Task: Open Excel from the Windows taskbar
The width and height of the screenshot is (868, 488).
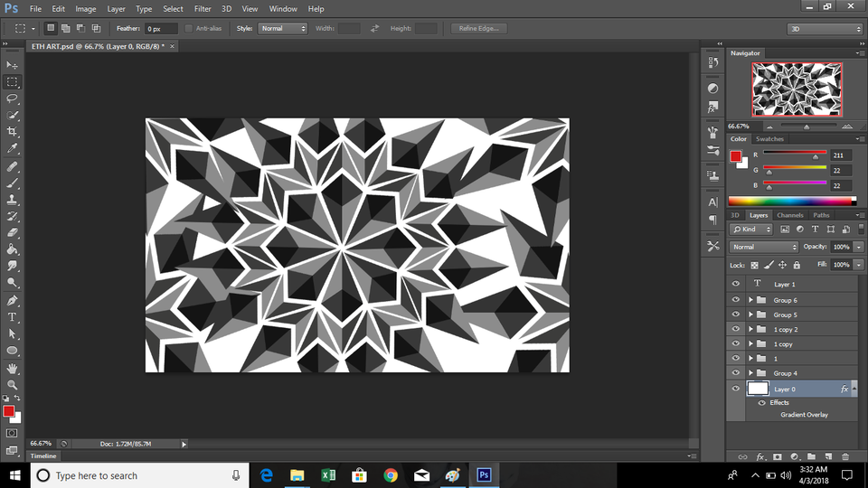Action: point(328,474)
